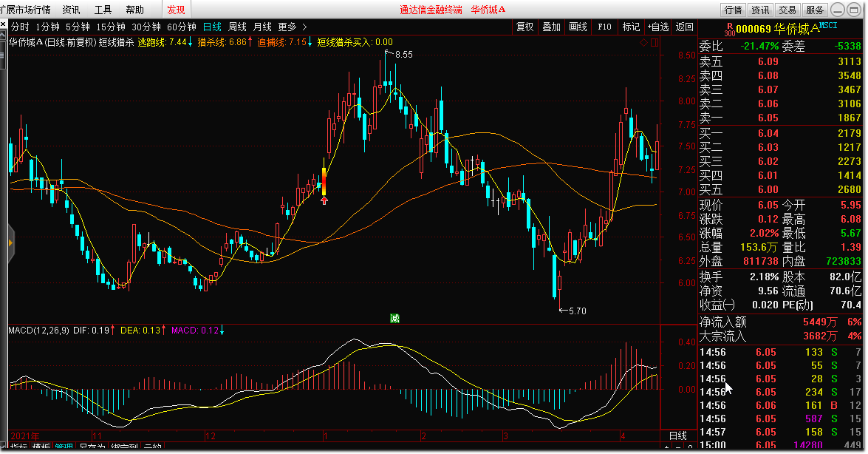Click the 叠加 overlay button
This screenshot has width=868, height=454.
pos(551,27)
